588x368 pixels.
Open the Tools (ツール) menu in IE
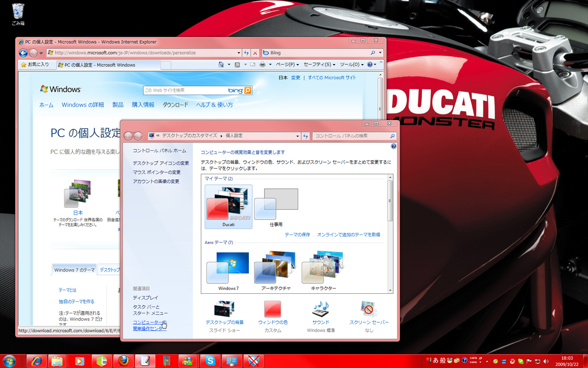351,65
